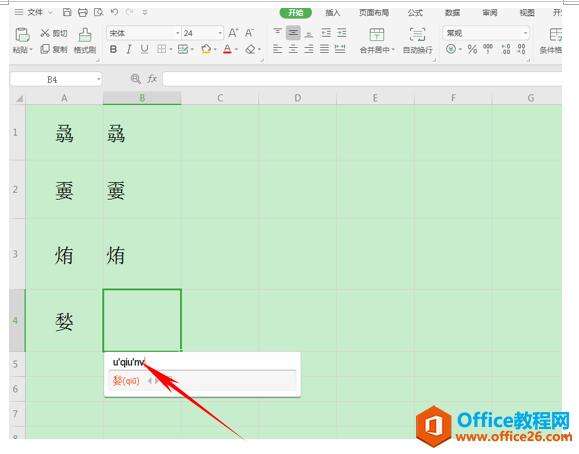Click the formula bar input field
This screenshot has height=454, width=579.
[362, 79]
